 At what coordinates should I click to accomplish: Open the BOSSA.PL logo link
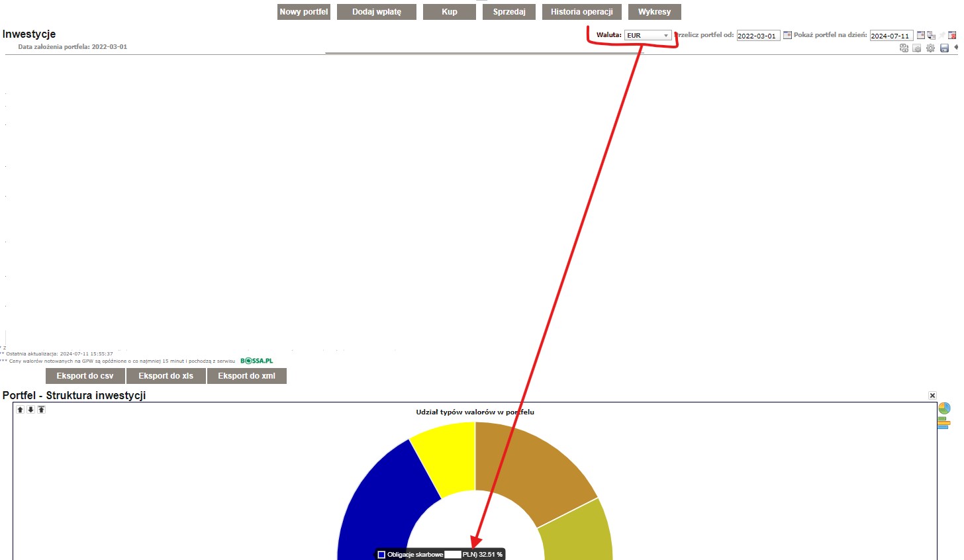(257, 361)
